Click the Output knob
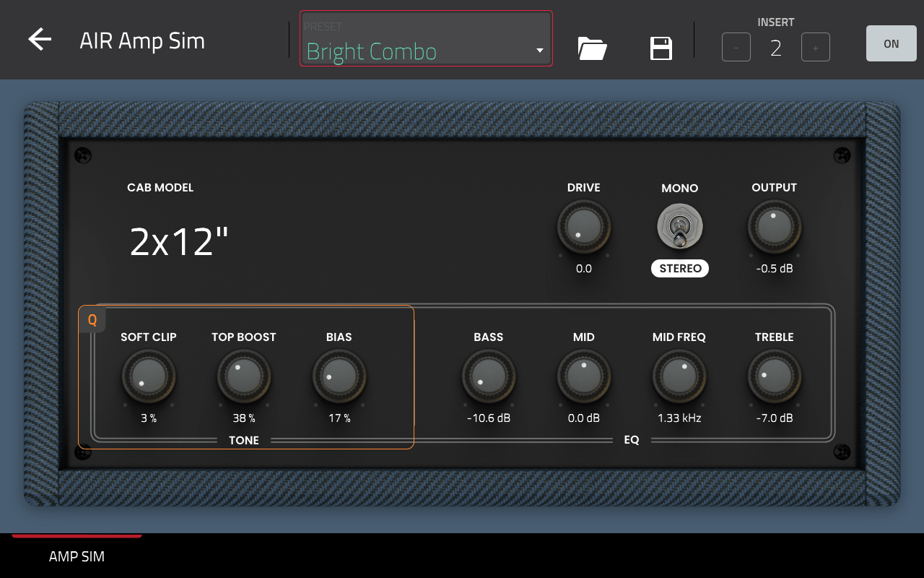This screenshot has width=924, height=578. click(774, 227)
